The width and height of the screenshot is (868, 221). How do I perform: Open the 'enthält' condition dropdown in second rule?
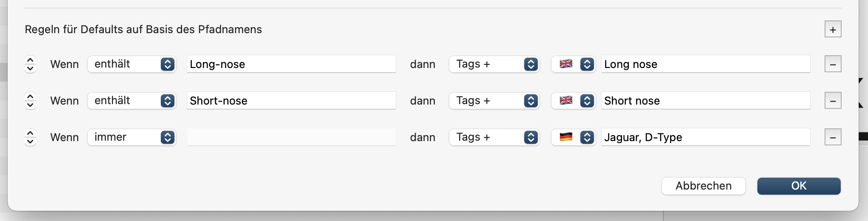[132, 101]
